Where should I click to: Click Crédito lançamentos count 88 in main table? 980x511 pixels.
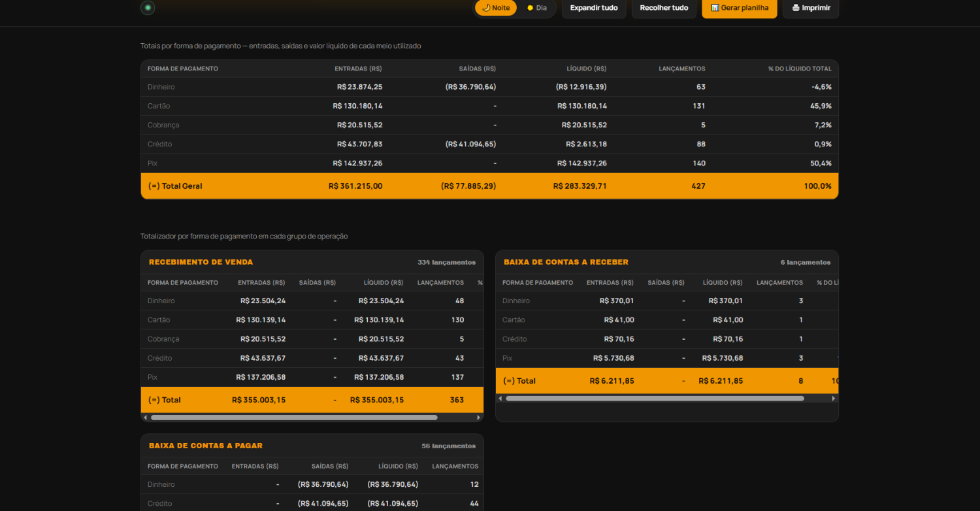(x=701, y=144)
